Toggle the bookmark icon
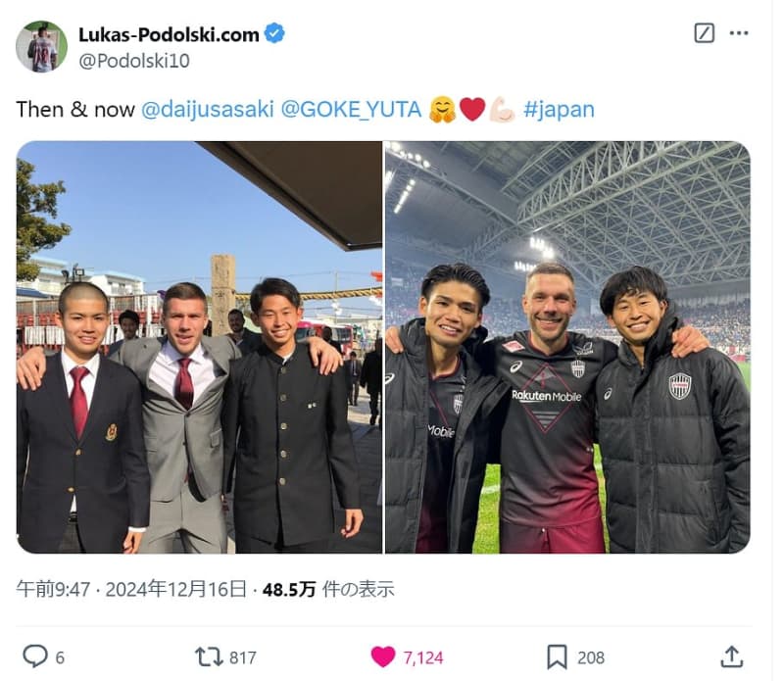The image size is (784, 681). point(557,657)
